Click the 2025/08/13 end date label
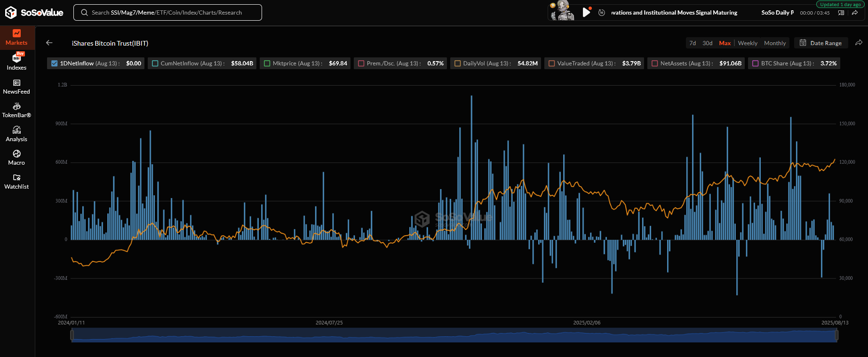The height and width of the screenshot is (357, 868). [835, 323]
